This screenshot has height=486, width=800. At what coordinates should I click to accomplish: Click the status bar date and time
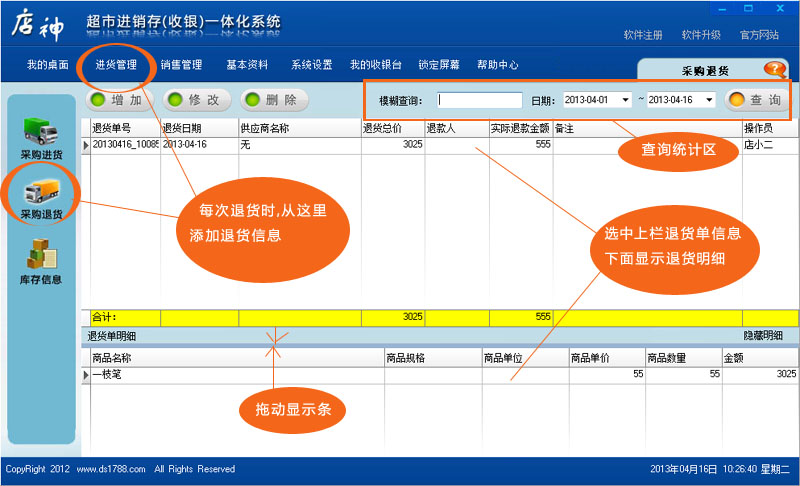pos(720,469)
